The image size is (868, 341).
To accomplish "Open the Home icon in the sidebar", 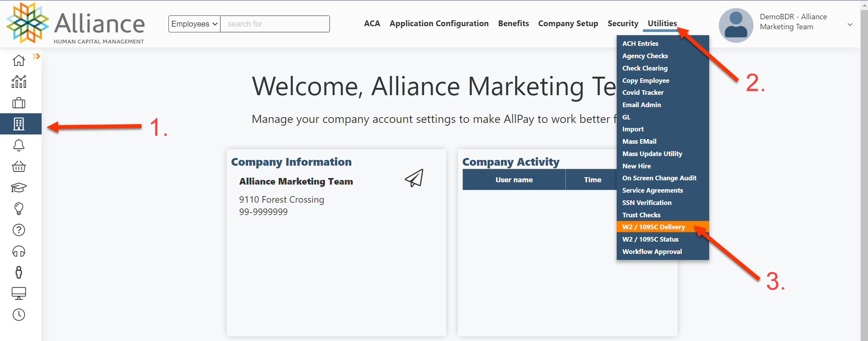I will [x=19, y=60].
